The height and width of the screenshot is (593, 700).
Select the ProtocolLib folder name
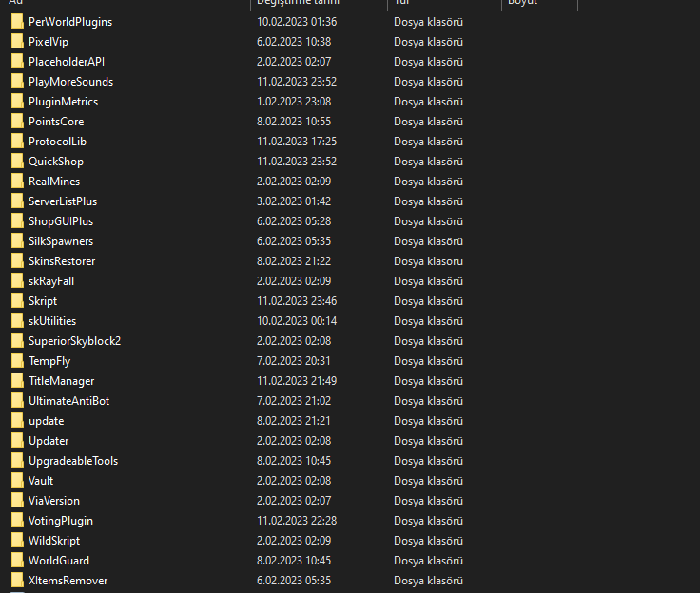(x=58, y=142)
